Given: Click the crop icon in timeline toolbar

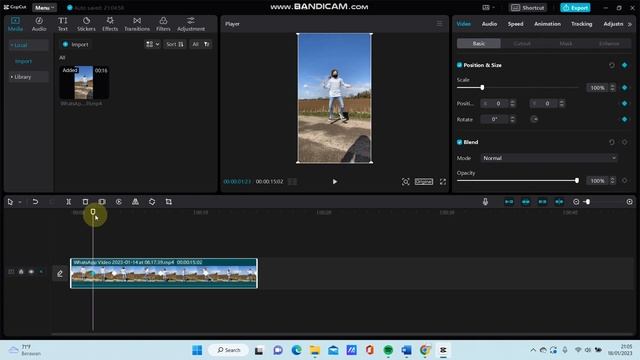Looking at the screenshot, I should (x=169, y=202).
